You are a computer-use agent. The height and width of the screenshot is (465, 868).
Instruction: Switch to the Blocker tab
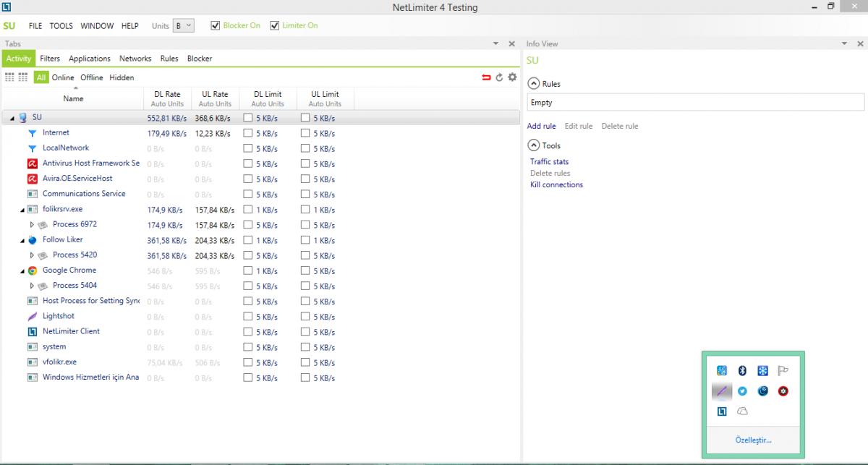click(x=200, y=59)
